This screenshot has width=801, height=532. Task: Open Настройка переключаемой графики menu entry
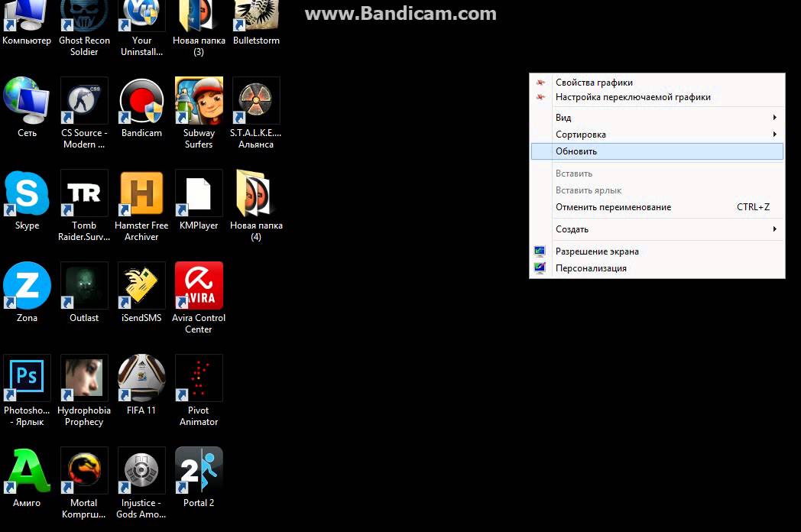pos(657,97)
